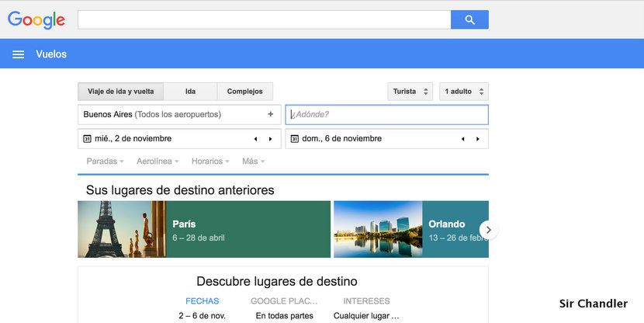Open departure date calendar icon
The height and width of the screenshot is (323, 644).
point(87,139)
